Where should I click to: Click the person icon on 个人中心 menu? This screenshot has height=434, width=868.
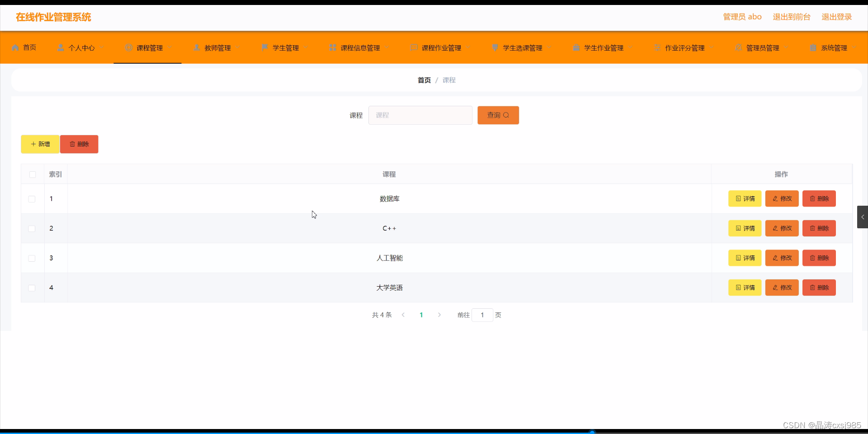pos(61,47)
